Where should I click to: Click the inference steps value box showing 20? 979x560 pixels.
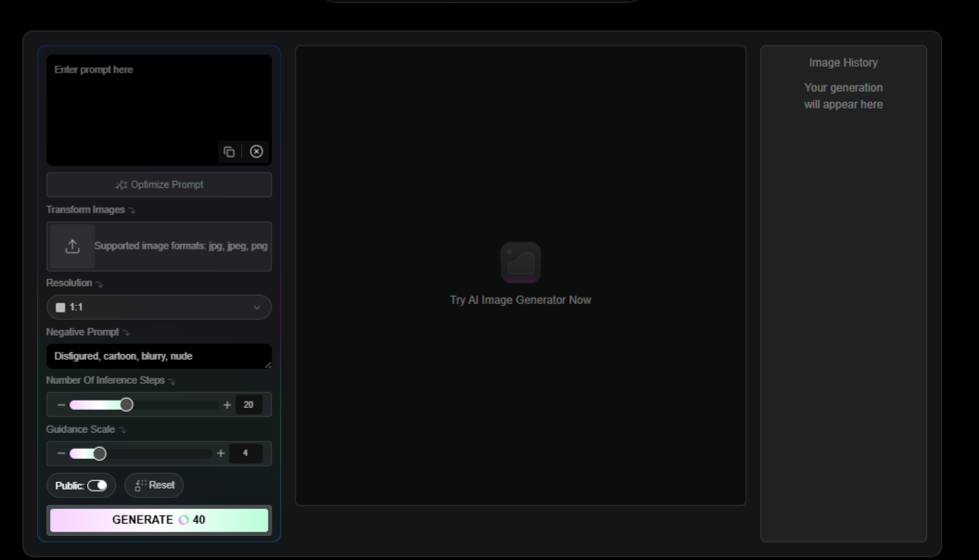point(248,404)
